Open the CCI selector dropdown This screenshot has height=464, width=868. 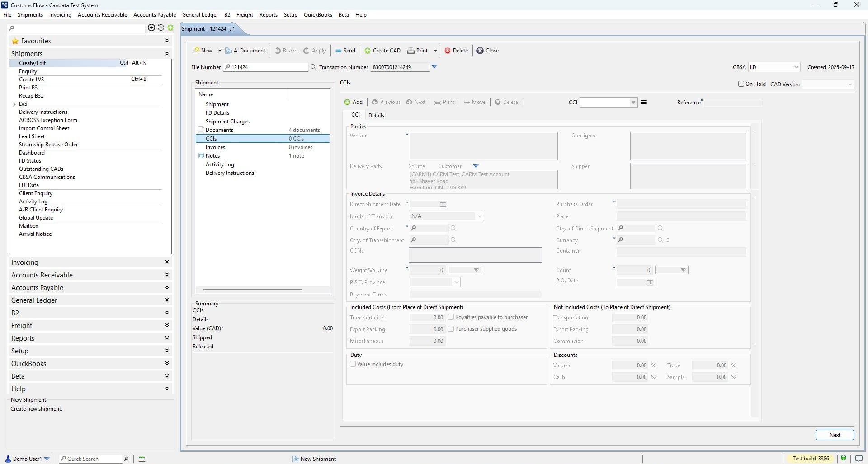click(x=633, y=103)
